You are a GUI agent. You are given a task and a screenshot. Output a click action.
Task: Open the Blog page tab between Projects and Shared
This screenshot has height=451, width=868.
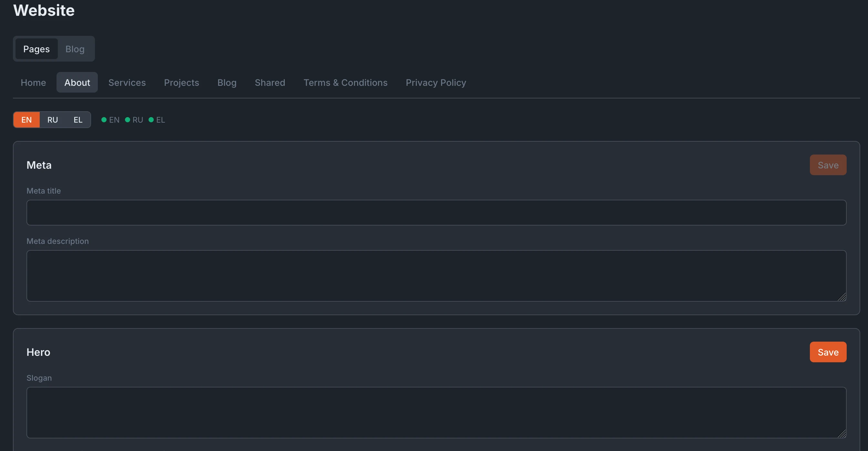227,83
